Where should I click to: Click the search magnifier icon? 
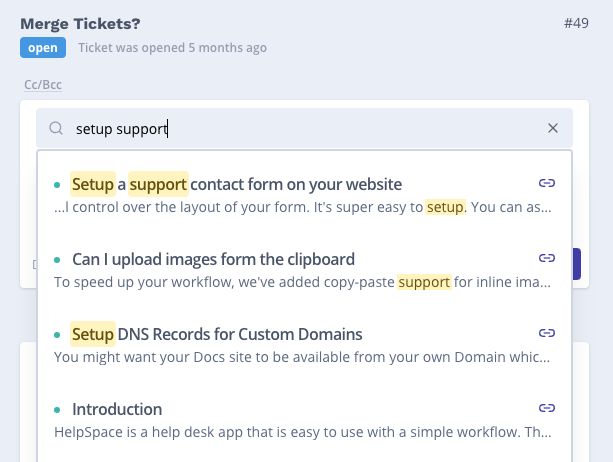point(57,128)
